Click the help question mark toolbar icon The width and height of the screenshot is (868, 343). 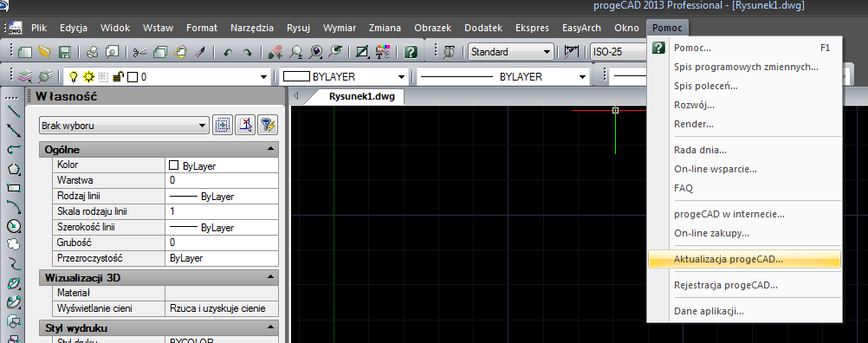click(411, 52)
